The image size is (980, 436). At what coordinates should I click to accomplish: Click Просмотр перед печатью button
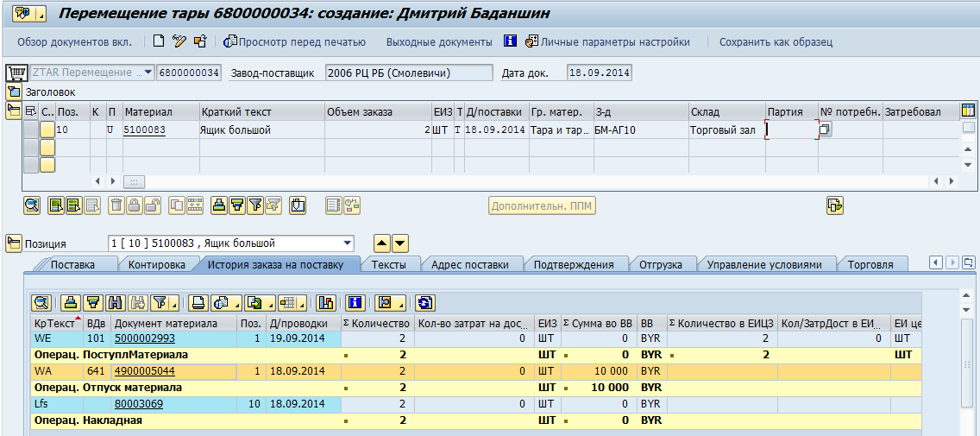pyautogui.click(x=295, y=41)
